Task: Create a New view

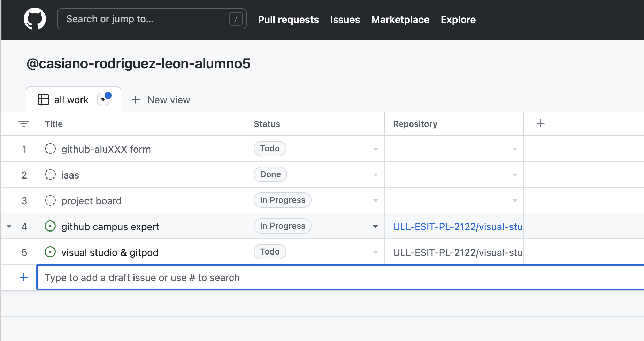Action: (161, 100)
